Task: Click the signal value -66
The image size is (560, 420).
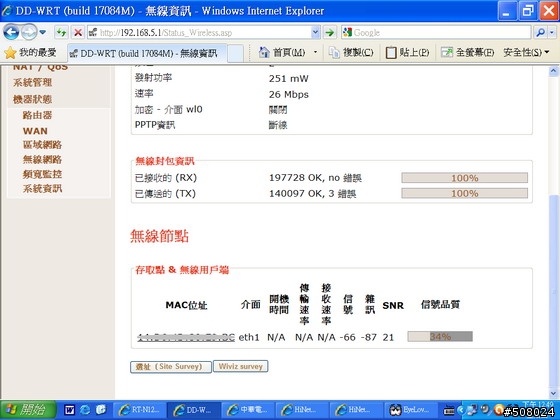Action: coord(348,337)
